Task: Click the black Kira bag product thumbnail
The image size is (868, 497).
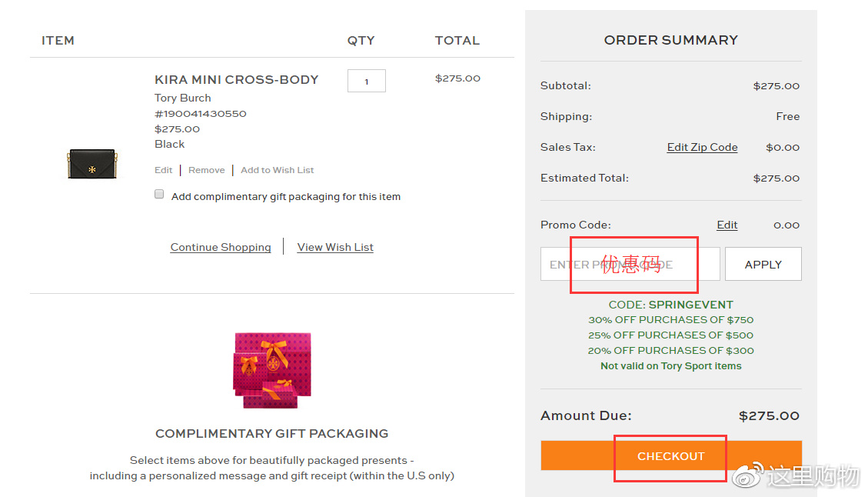Action: point(91,164)
